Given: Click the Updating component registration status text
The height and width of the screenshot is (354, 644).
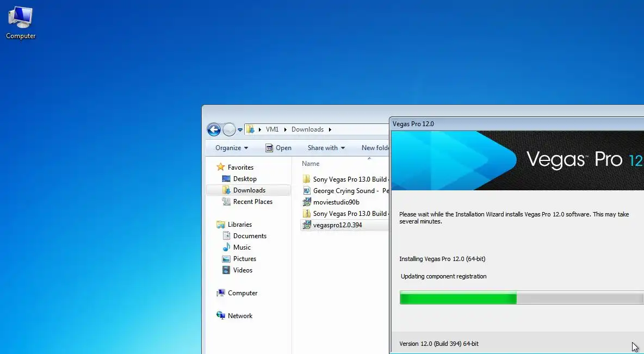Looking at the screenshot, I should (444, 276).
